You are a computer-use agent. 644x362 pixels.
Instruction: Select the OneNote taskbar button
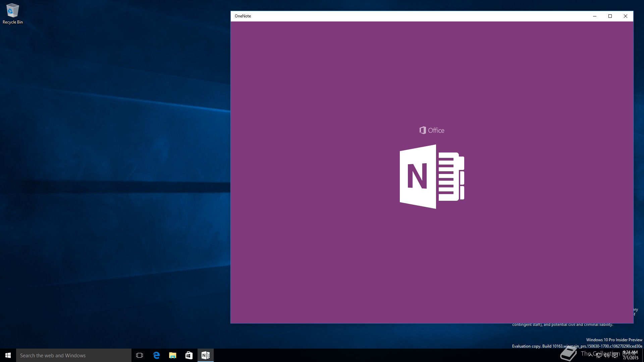point(205,355)
